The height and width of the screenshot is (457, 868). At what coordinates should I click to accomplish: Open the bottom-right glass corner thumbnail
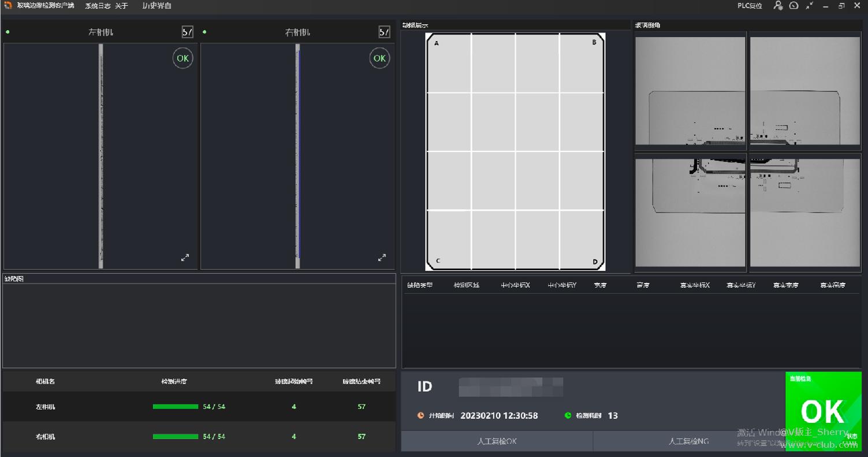(804, 213)
